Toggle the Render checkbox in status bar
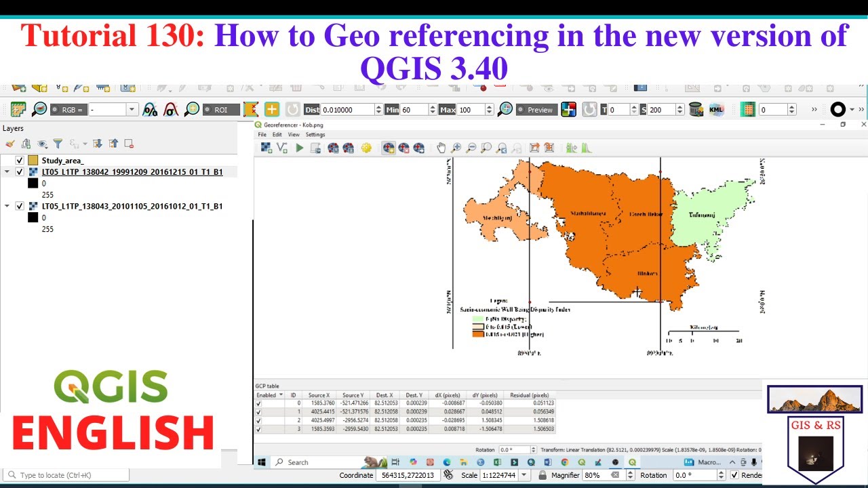This screenshot has width=868, height=488. [734, 475]
